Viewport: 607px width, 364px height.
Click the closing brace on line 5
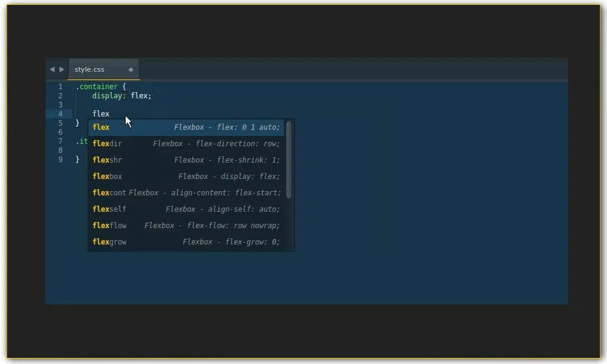pyautogui.click(x=77, y=123)
